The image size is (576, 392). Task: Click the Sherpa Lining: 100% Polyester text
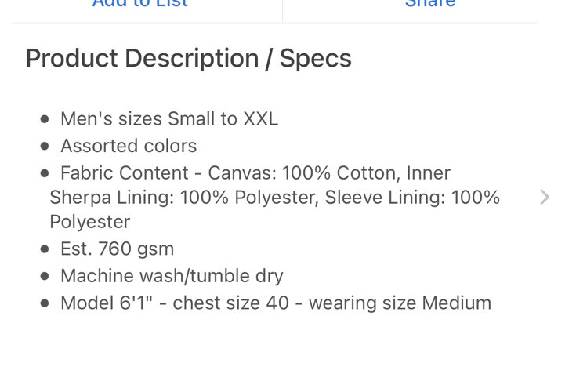(184, 198)
